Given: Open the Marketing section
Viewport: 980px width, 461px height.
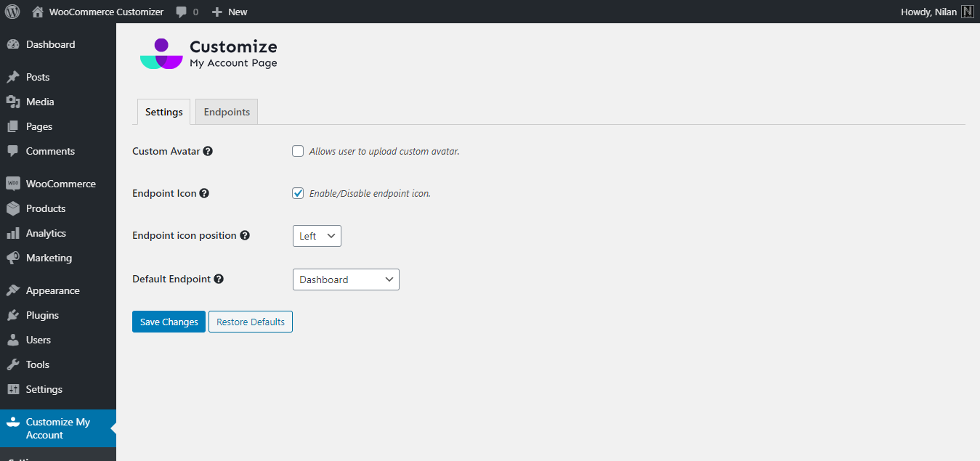Looking at the screenshot, I should 49,258.
